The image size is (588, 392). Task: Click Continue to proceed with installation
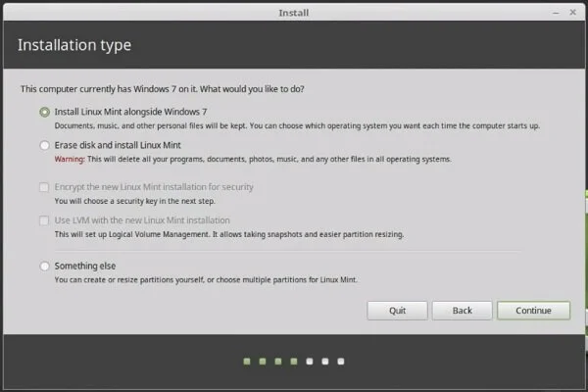point(533,311)
